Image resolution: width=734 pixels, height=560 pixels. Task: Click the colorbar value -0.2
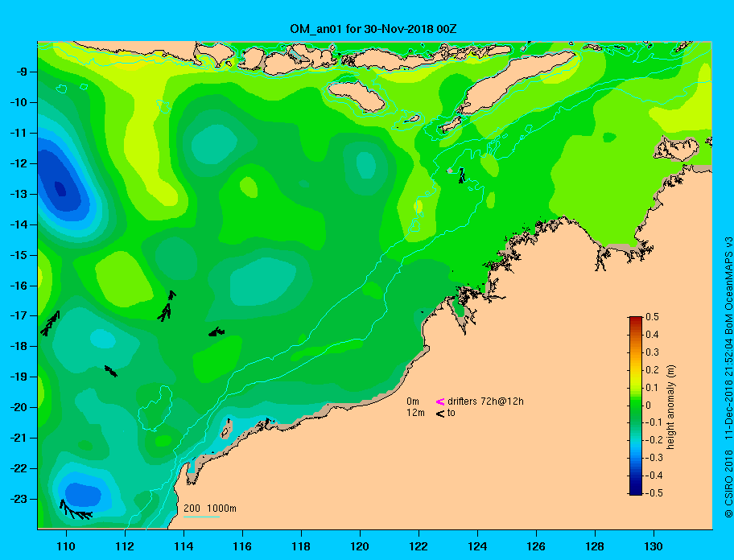(x=654, y=440)
